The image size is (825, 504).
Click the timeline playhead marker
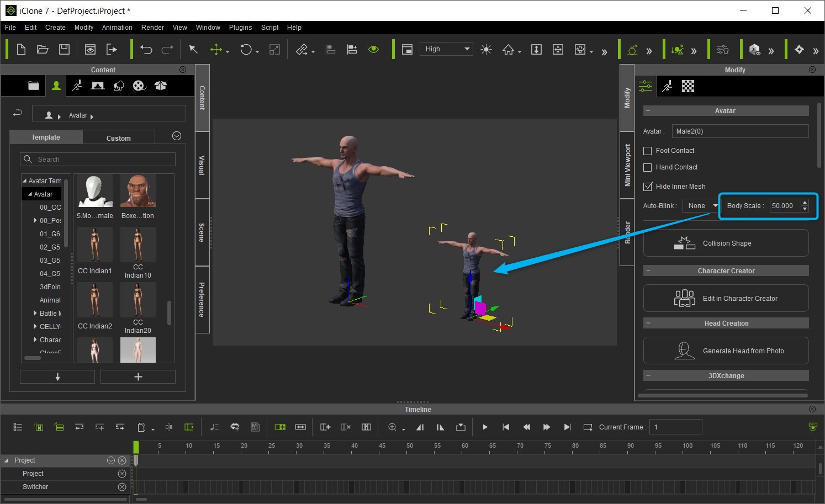136,447
